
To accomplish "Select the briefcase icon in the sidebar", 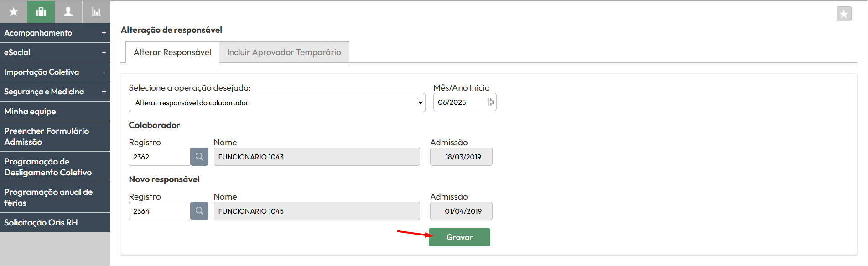I will pos(41,12).
